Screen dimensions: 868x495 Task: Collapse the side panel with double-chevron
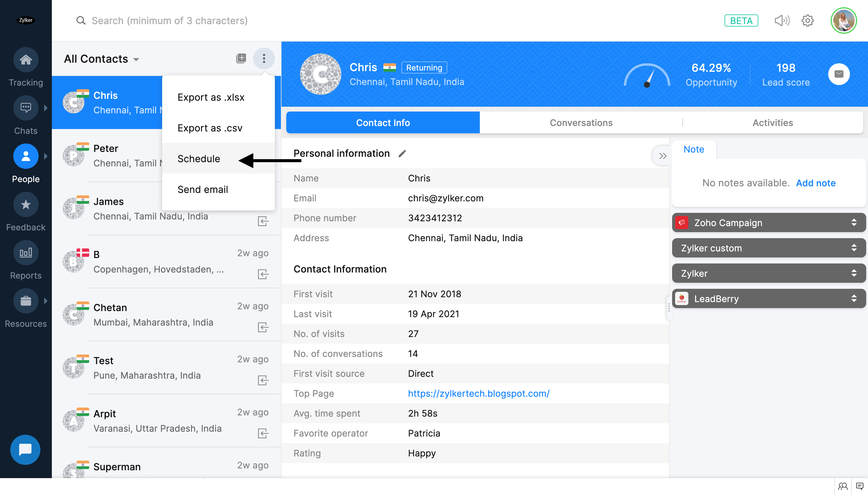(x=662, y=156)
